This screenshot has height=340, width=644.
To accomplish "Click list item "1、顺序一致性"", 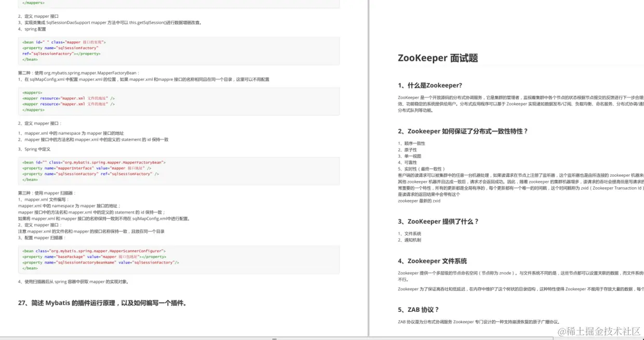I will pyautogui.click(x=411, y=143).
